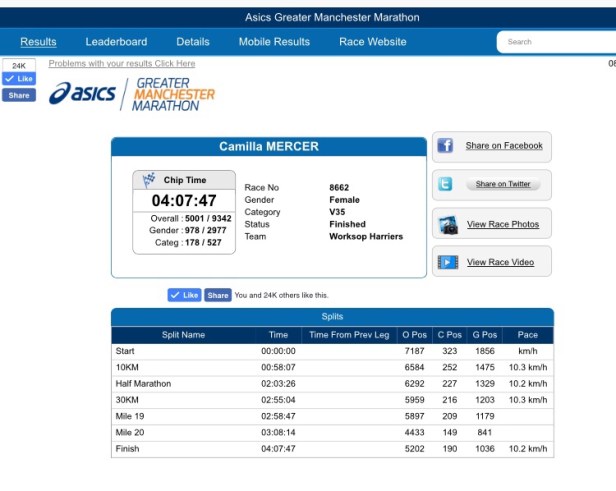Click View Race Photos link

coord(502,224)
